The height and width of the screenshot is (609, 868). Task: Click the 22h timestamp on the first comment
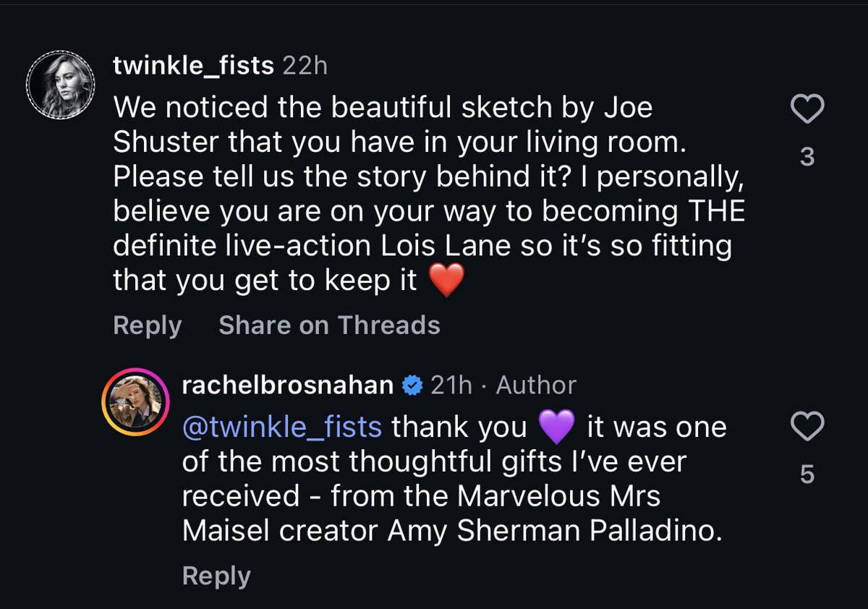point(305,67)
